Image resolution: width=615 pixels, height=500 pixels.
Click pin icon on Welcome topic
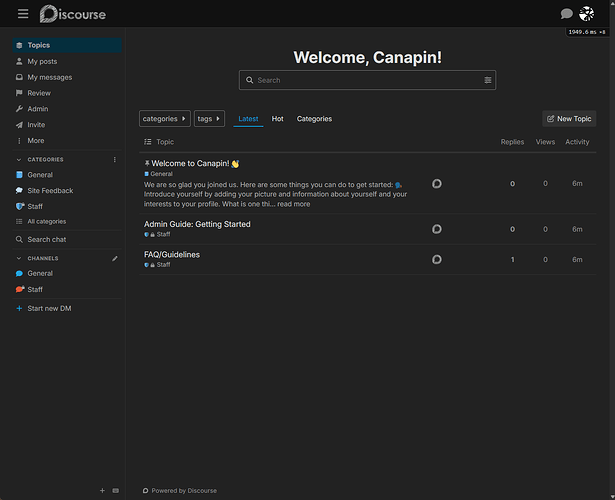[x=147, y=163]
